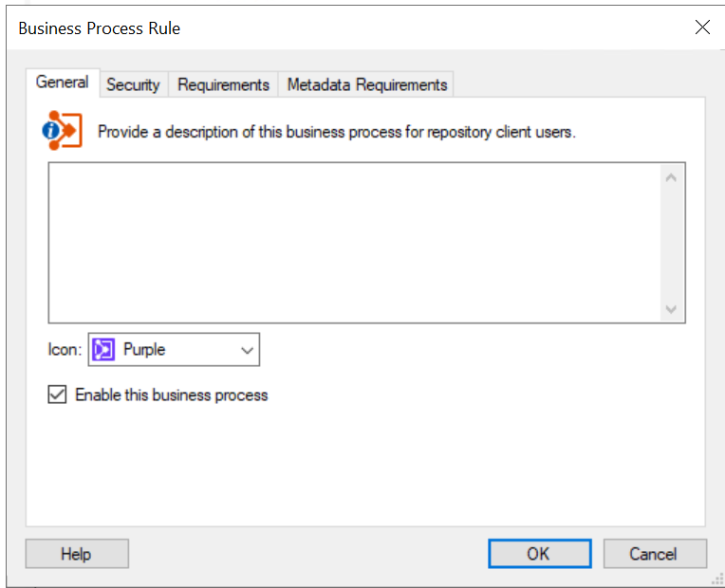Click inside the description text box
Screen dimensions: 725x588
351,242
